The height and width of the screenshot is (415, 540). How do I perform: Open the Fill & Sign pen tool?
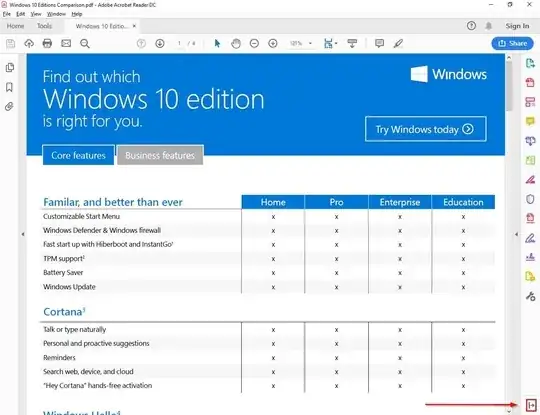530,238
